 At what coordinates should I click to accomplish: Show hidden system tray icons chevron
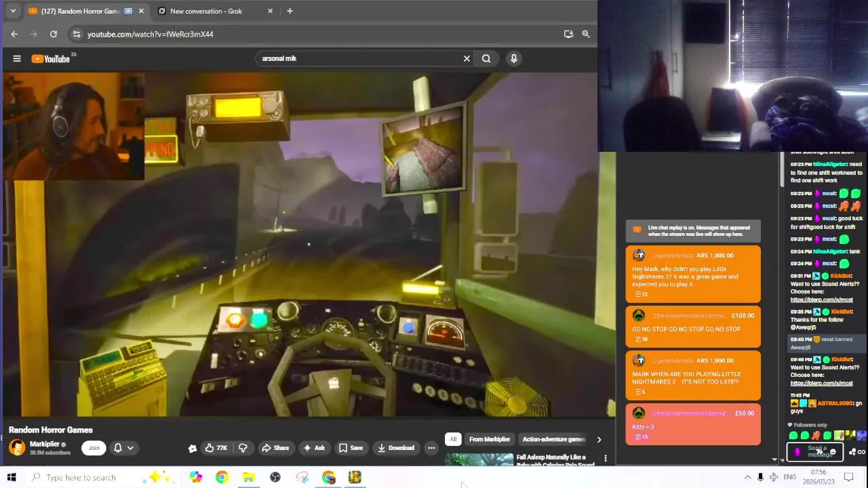pyautogui.click(x=747, y=477)
